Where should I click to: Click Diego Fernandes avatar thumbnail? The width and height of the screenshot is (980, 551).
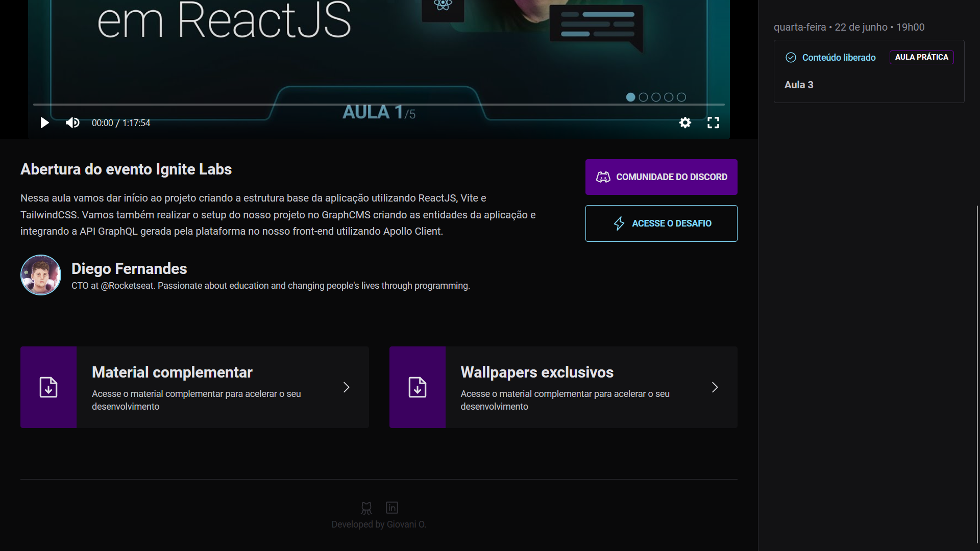point(41,275)
